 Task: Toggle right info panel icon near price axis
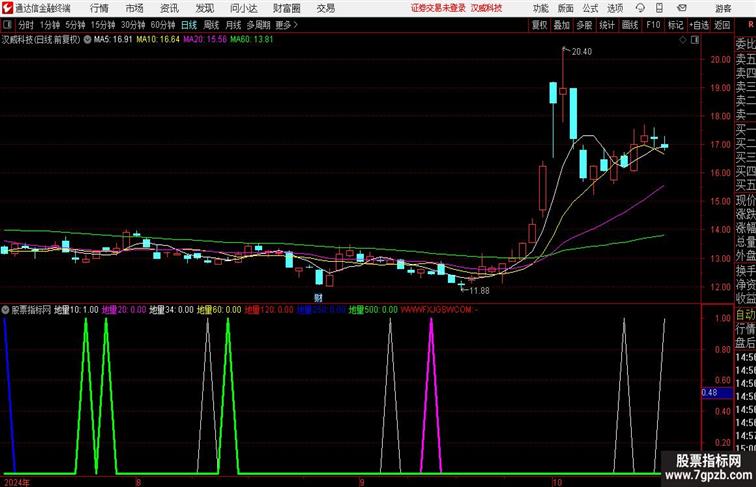pyautogui.click(x=695, y=40)
